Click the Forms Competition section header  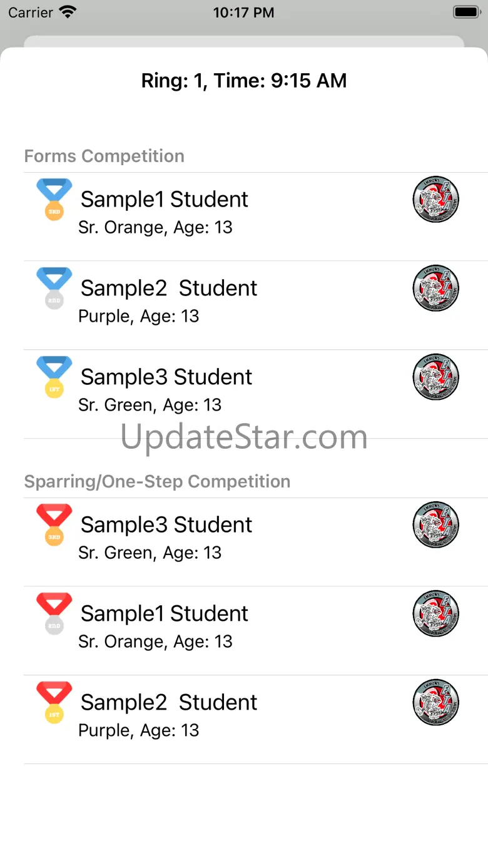104,156
